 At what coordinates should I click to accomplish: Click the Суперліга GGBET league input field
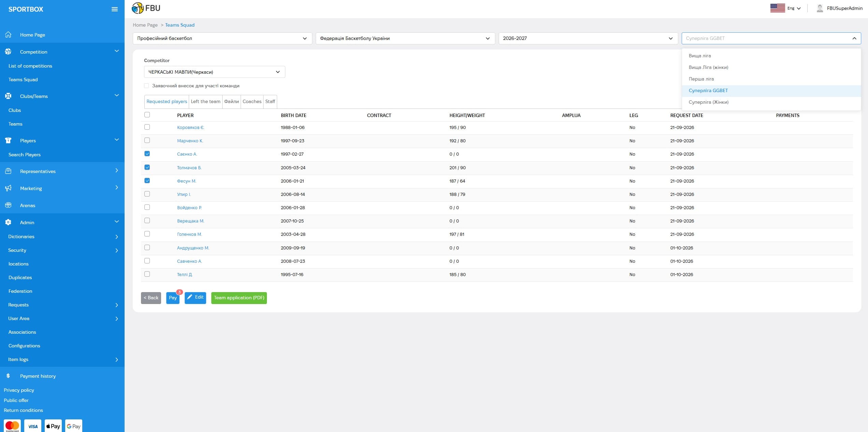tap(771, 38)
